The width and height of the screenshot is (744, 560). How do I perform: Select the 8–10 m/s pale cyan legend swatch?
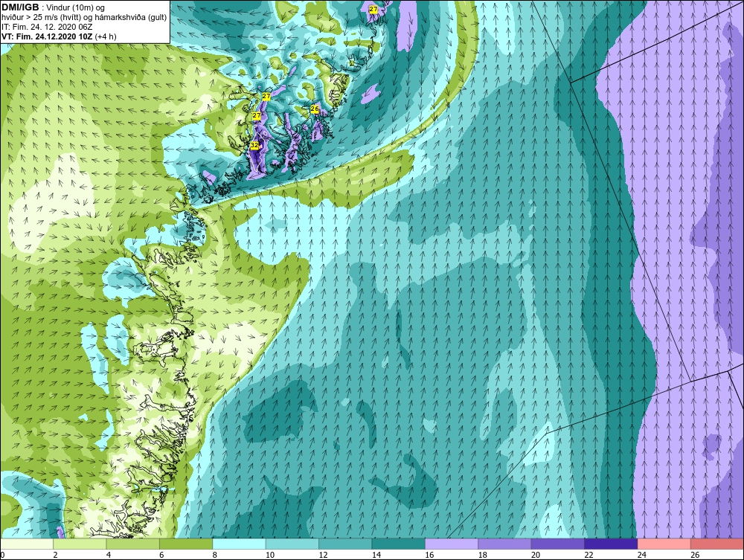(x=239, y=544)
